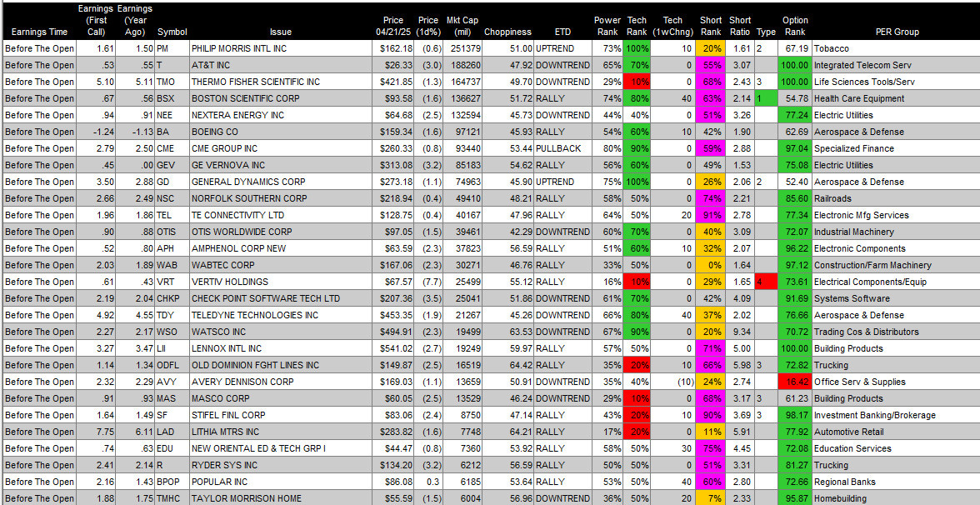The image size is (980, 505).
Task: Select the 64.42 Choppiness for ODFL
Action: tap(507, 365)
